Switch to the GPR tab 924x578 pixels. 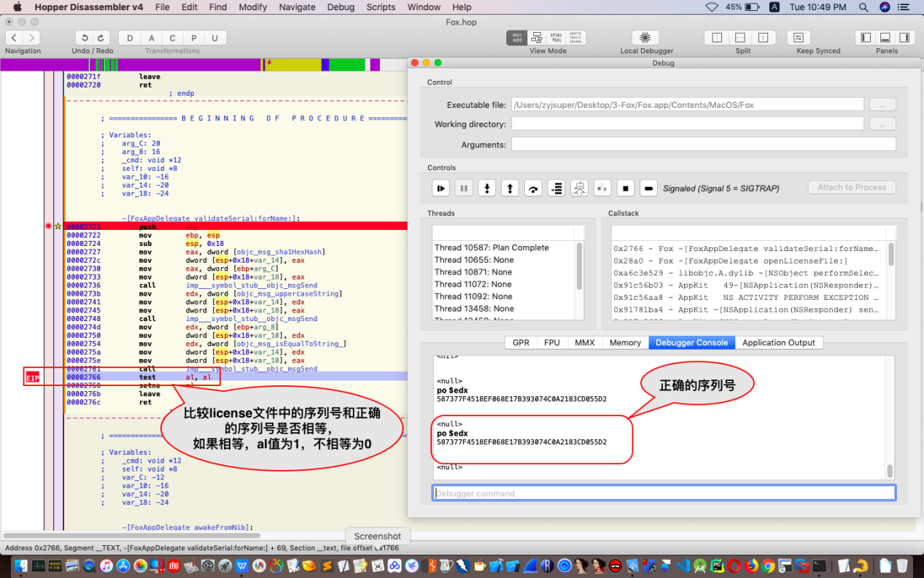coord(521,342)
